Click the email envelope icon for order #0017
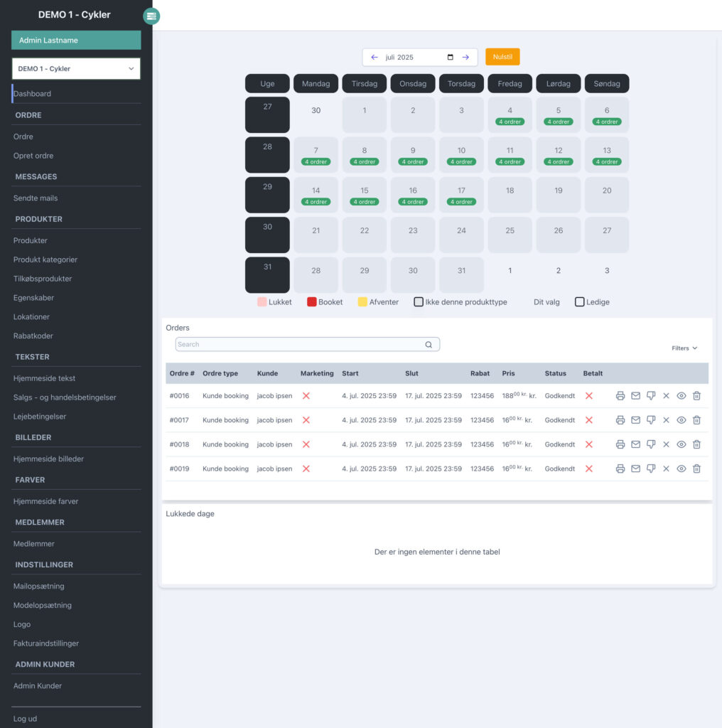 [635, 419]
